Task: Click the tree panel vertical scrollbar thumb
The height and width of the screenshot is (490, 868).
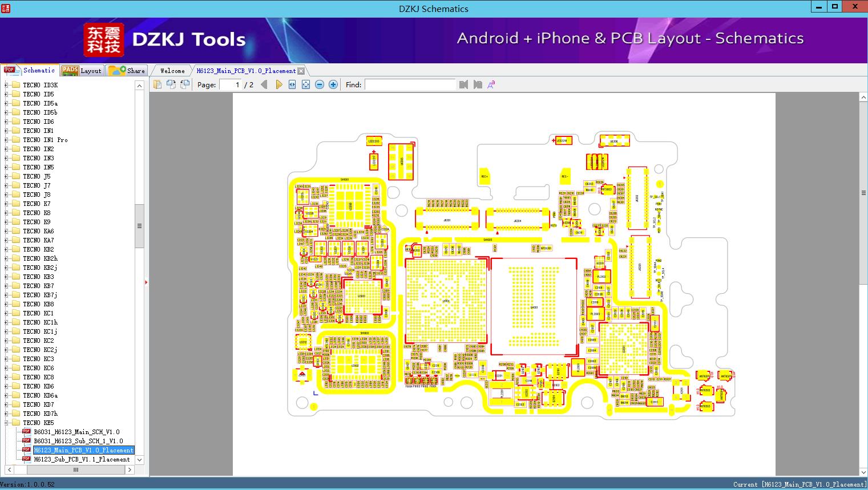Action: (139, 226)
